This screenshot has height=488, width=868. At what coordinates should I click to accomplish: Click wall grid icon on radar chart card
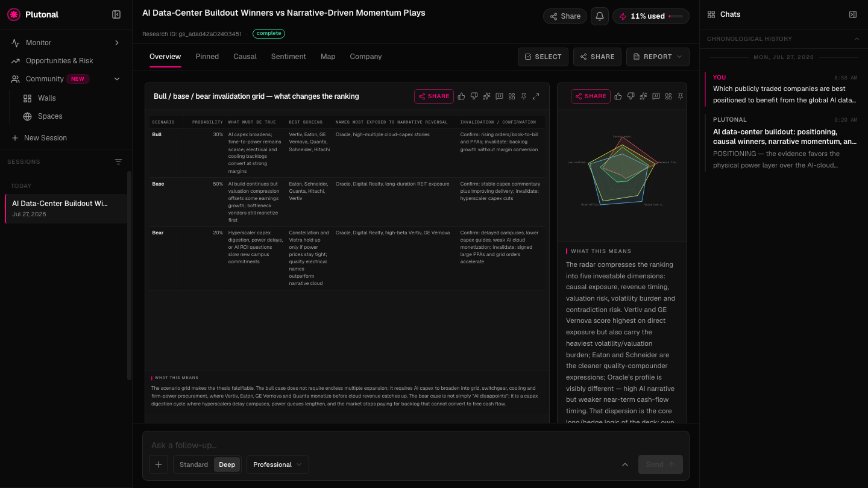pos(668,96)
